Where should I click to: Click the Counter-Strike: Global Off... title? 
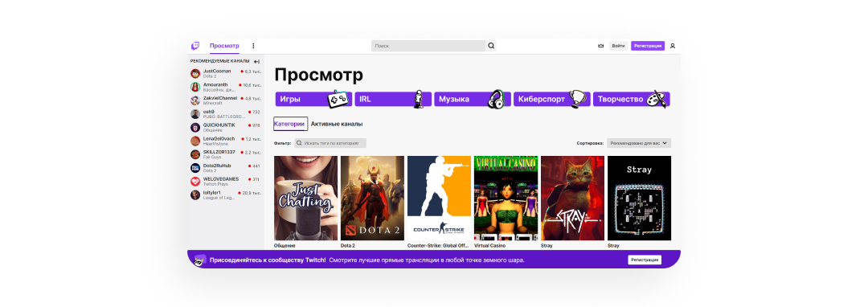439,246
